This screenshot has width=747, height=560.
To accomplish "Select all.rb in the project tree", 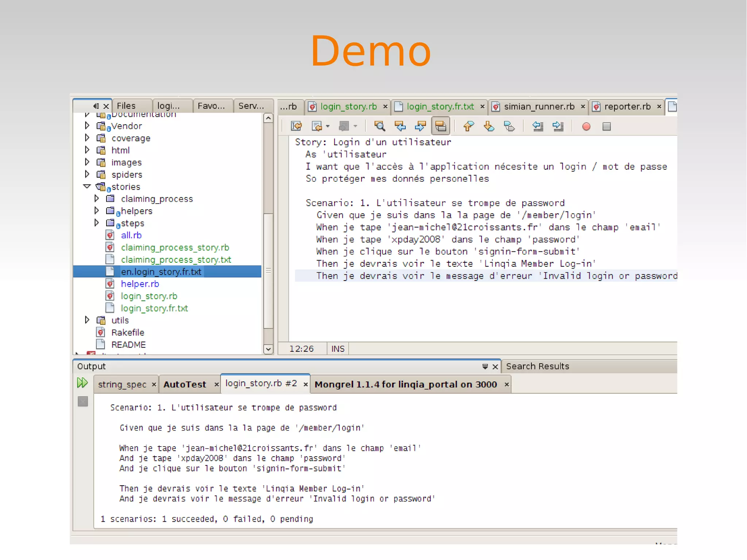I will (x=131, y=235).
